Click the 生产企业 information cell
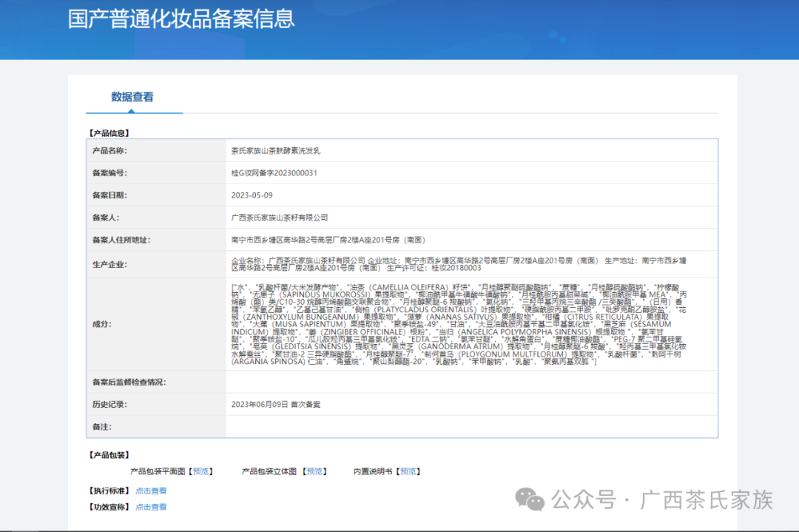This screenshot has width=799, height=532. 444,265
